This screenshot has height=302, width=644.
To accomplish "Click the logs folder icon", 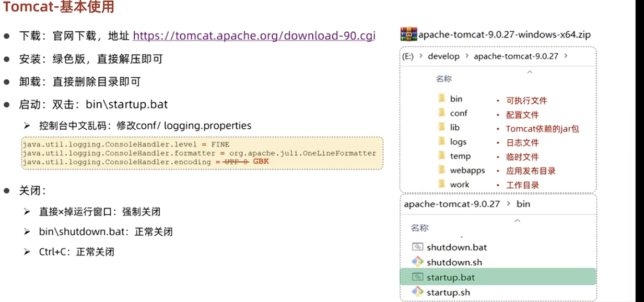I will pyautogui.click(x=441, y=141).
